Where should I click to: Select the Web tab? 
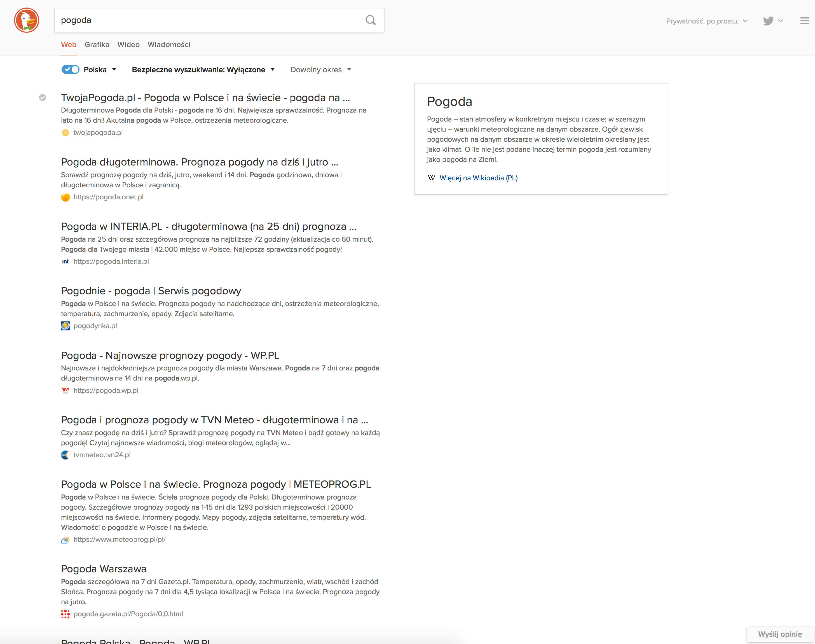pos(69,45)
